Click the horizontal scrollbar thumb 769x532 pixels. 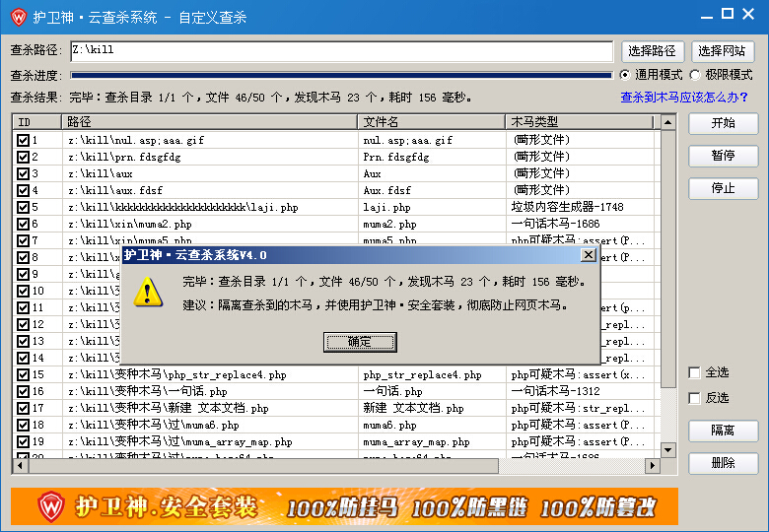click(x=263, y=465)
